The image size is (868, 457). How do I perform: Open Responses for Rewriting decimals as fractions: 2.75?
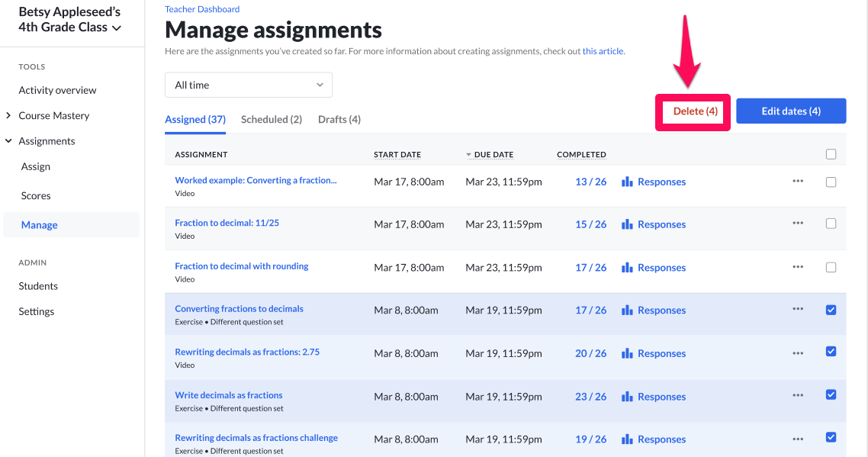(x=661, y=352)
